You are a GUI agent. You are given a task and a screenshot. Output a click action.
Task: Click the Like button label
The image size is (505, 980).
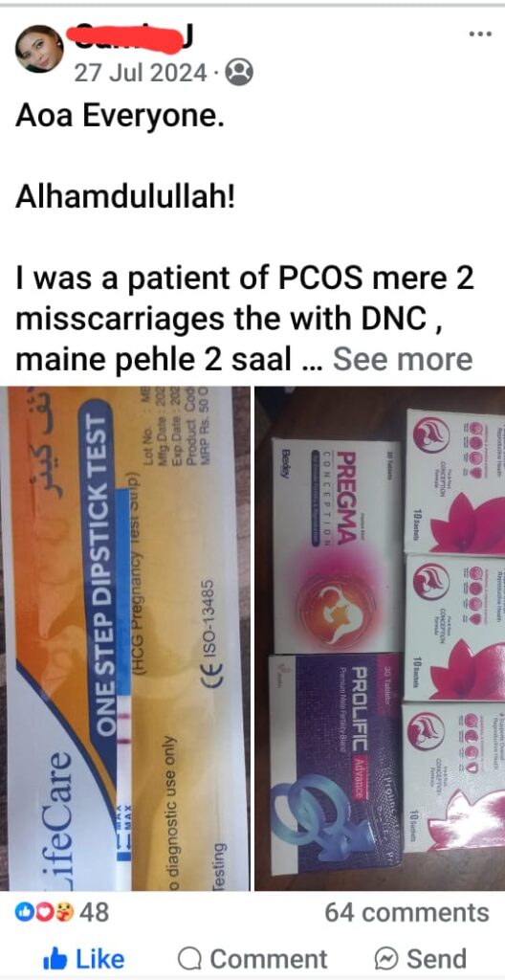[x=100, y=959]
